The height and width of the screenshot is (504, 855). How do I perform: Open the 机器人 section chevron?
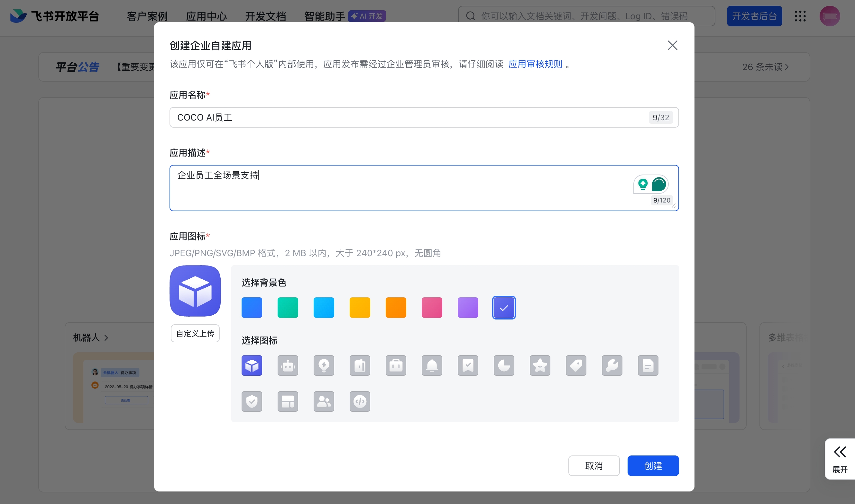click(x=106, y=338)
